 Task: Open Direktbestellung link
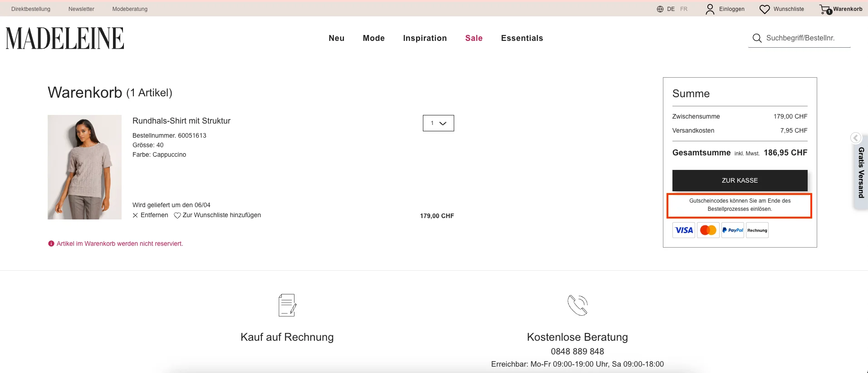click(x=31, y=9)
